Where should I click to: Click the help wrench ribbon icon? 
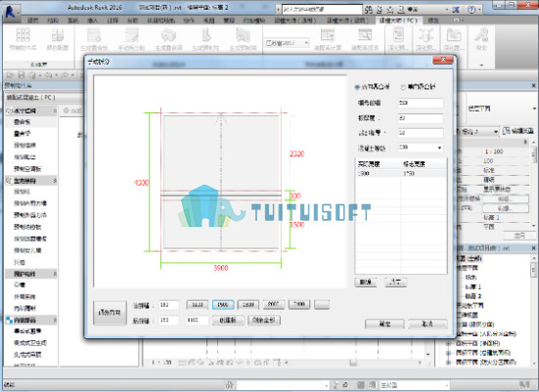(481, 39)
